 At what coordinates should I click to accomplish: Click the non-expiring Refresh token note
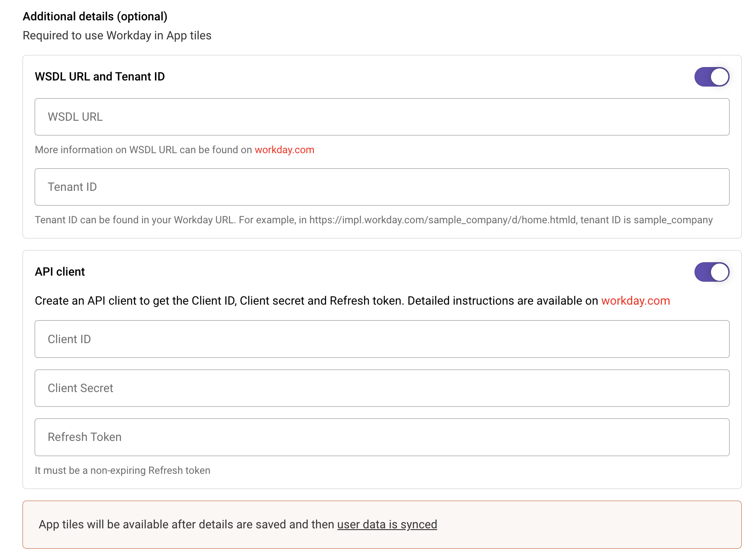tap(122, 470)
